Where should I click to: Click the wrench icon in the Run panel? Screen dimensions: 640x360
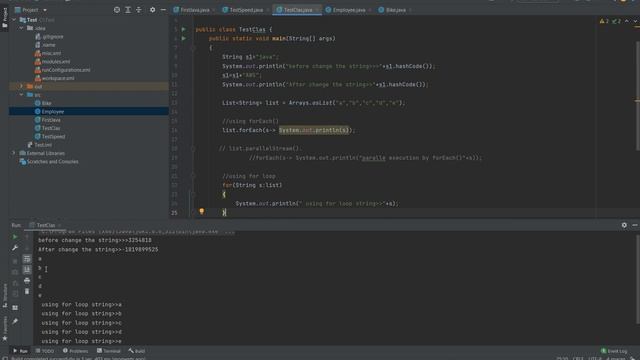tap(15, 248)
